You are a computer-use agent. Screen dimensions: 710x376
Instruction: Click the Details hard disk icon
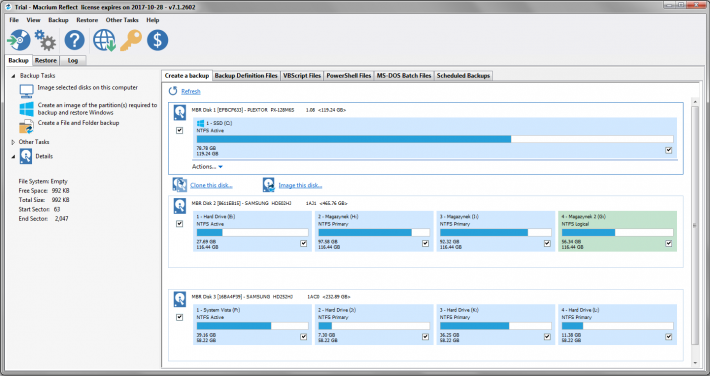click(x=26, y=157)
